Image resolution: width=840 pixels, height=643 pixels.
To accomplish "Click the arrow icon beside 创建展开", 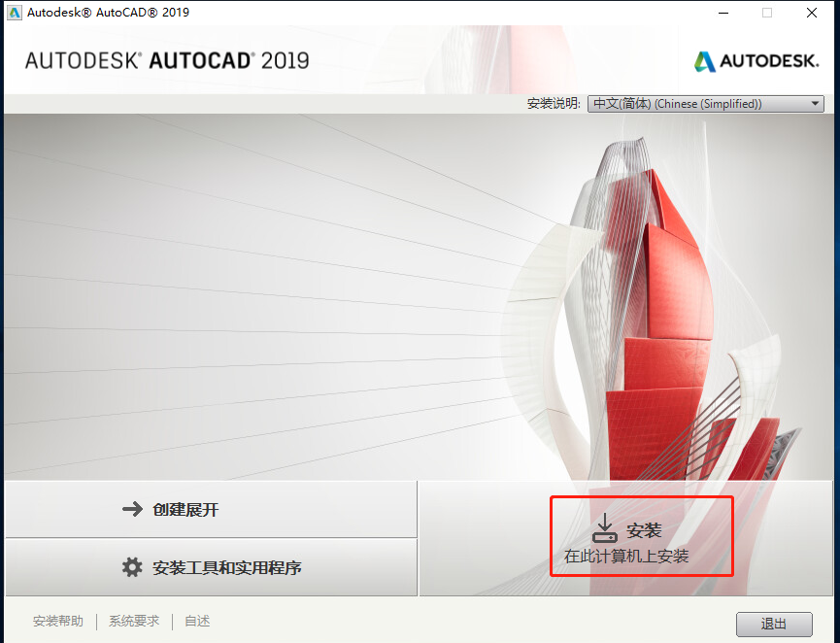I will click(x=132, y=509).
